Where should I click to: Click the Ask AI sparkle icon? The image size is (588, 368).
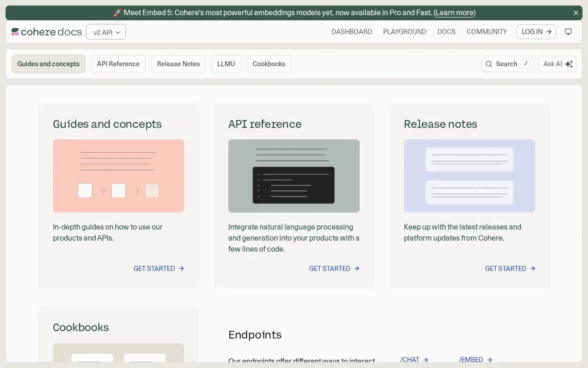[x=569, y=64]
